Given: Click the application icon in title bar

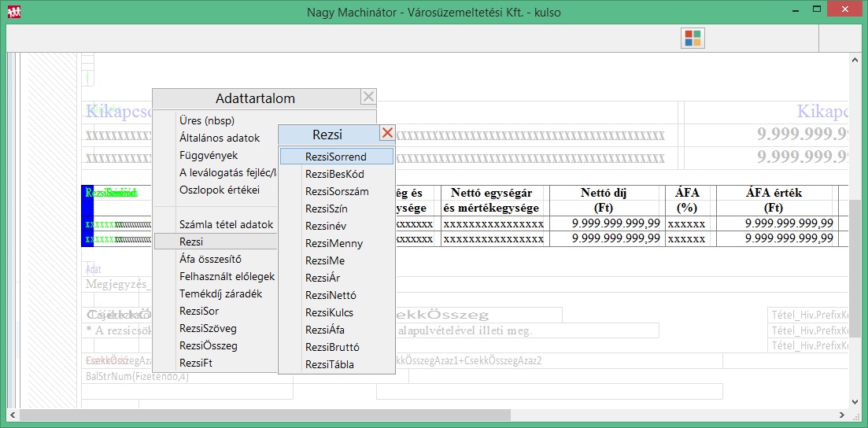Looking at the screenshot, I should [13, 13].
